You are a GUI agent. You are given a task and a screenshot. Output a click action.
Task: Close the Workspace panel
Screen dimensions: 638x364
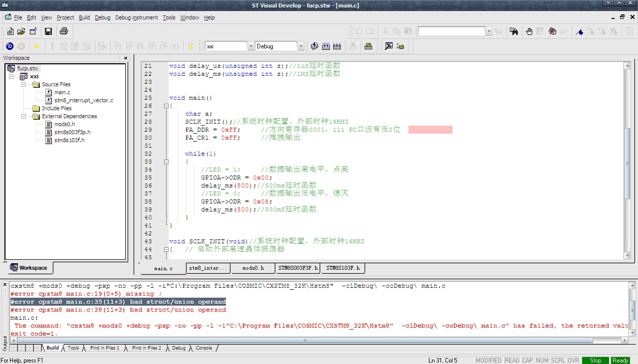[126, 58]
